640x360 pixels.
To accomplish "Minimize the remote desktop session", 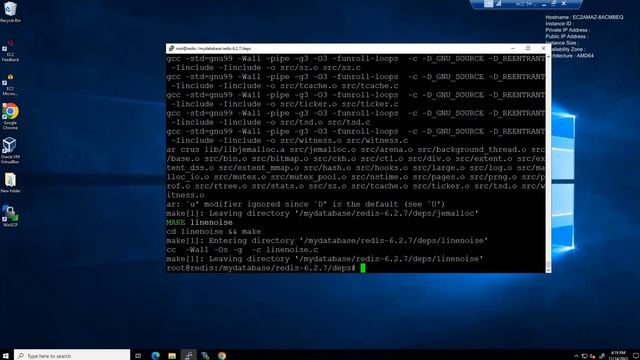I will (544, 4).
